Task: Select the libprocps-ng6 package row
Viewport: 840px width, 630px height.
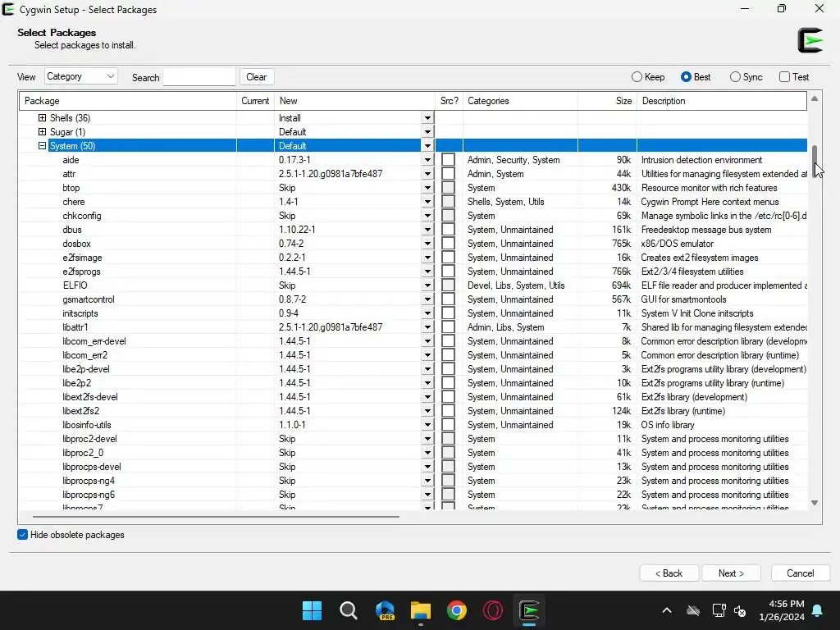Action: click(x=413, y=495)
